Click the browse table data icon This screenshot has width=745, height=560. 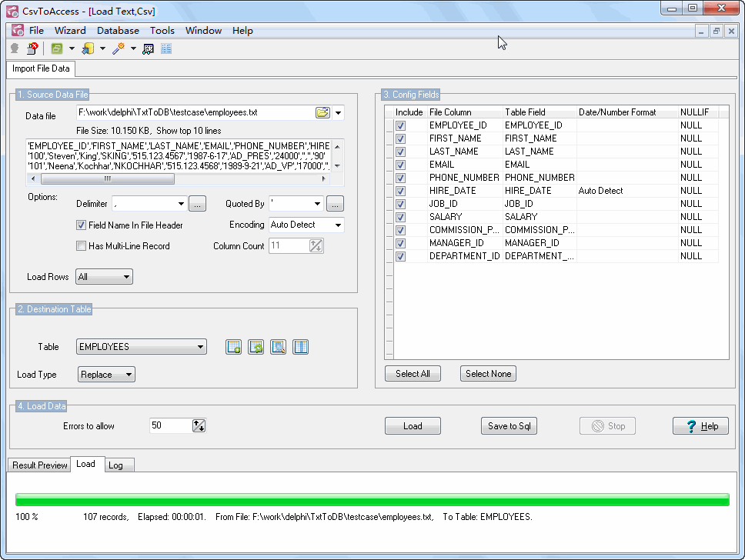pos(279,347)
